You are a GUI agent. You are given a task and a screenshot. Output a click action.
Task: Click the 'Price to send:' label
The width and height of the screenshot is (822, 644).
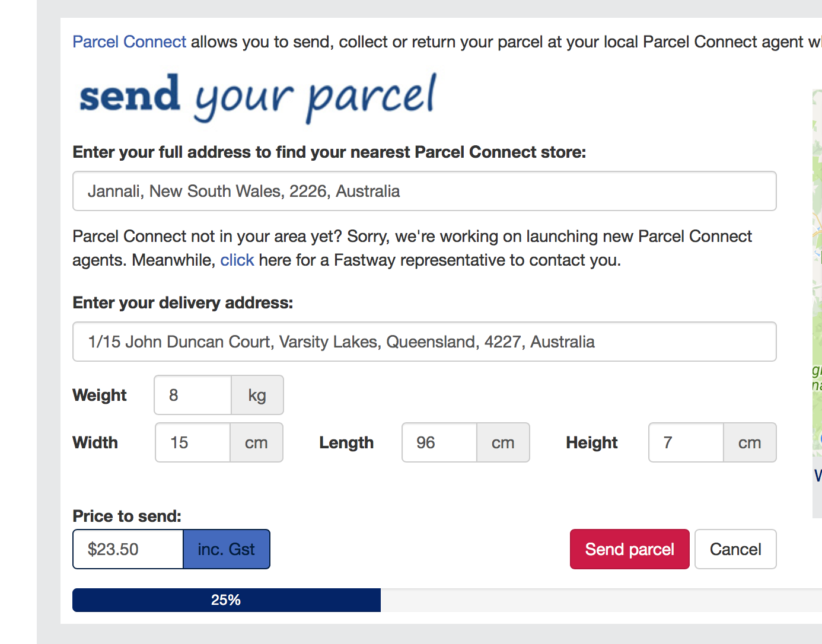(x=127, y=516)
